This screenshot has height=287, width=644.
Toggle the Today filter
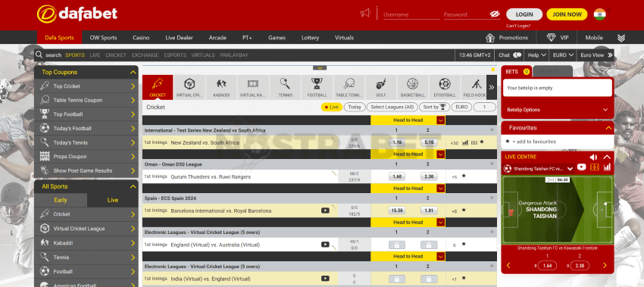pos(355,108)
